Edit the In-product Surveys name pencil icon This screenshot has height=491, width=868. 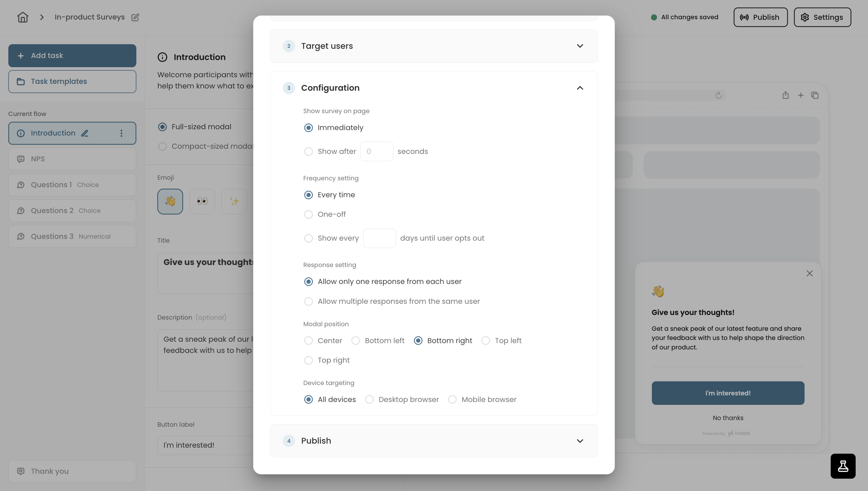[135, 17]
